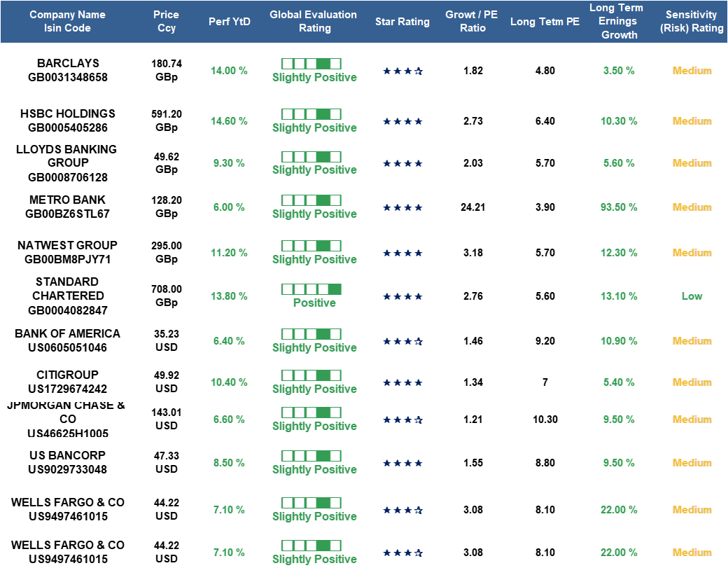The image size is (728, 575).
Task: Click the star rating for Barclays
Action: pos(402,71)
